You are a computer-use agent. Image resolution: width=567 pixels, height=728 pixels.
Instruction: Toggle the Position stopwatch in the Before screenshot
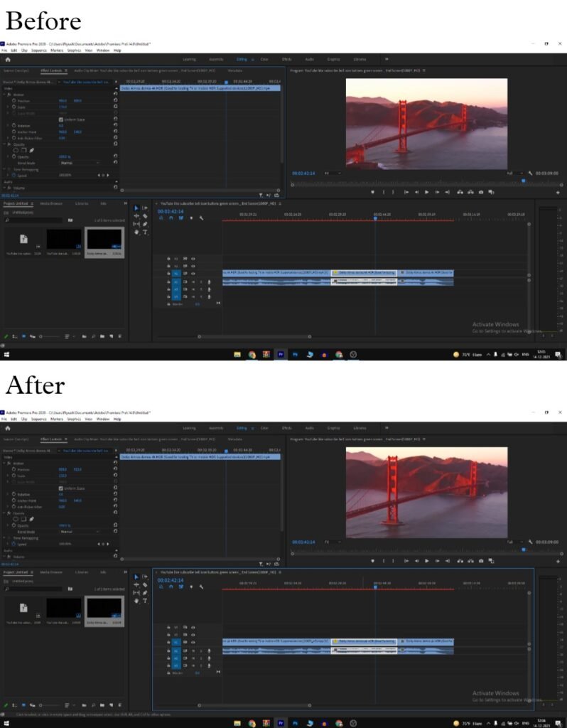(14, 101)
